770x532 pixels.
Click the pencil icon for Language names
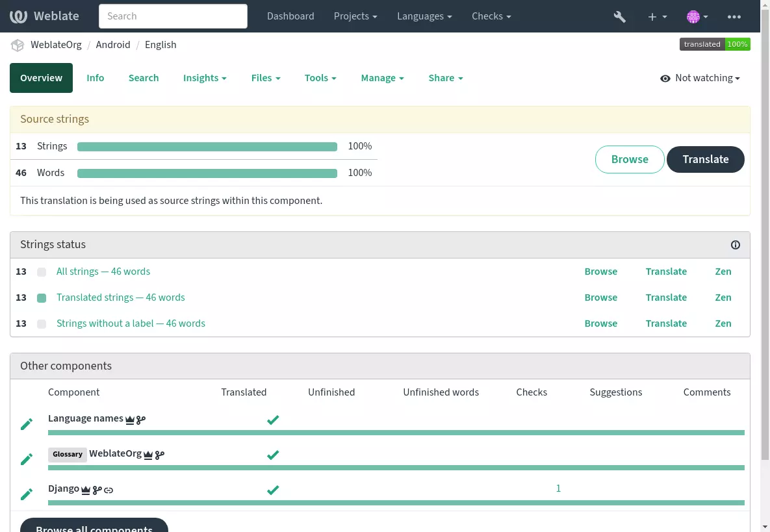click(x=27, y=424)
